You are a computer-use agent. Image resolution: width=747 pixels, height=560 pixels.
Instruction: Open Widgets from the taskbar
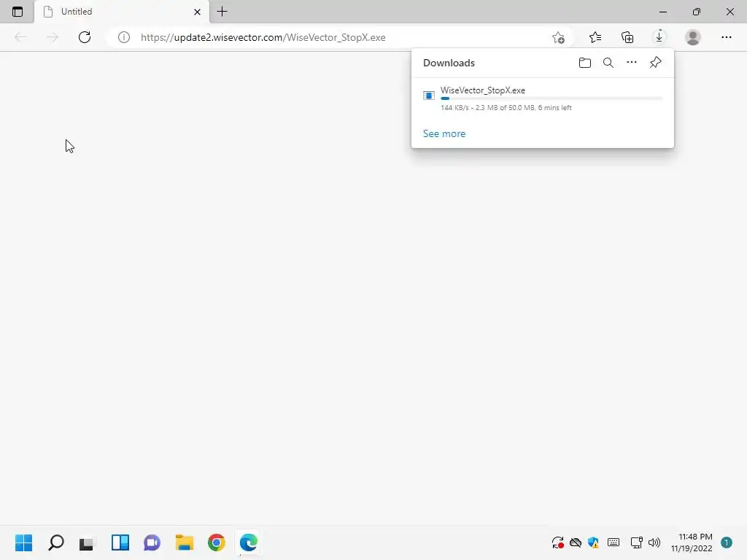pyautogui.click(x=120, y=542)
